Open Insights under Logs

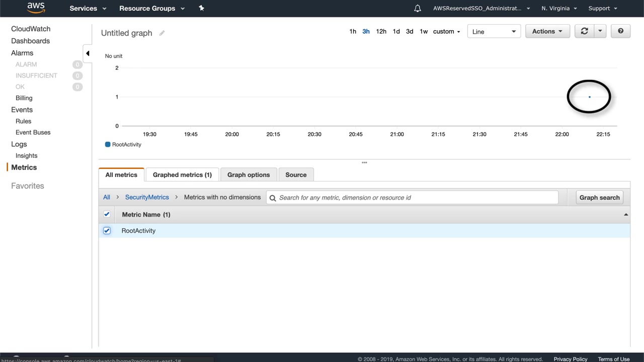[x=26, y=156]
